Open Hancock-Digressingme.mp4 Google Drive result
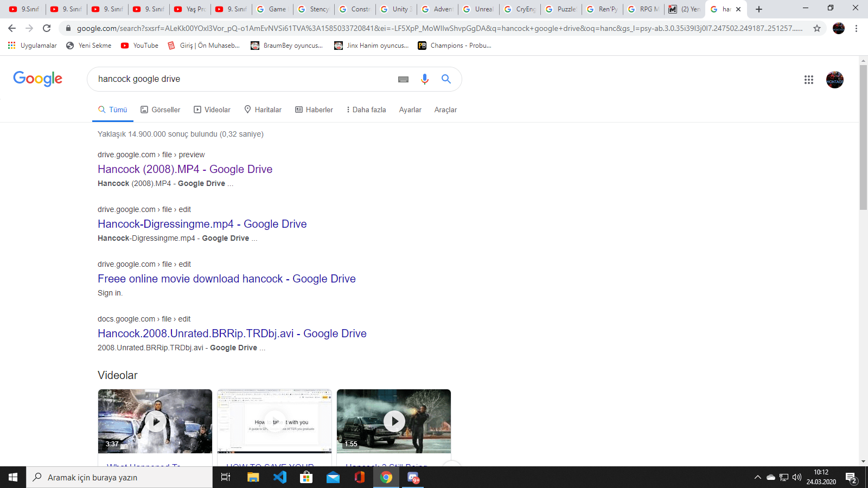The height and width of the screenshot is (488, 868). click(x=202, y=224)
